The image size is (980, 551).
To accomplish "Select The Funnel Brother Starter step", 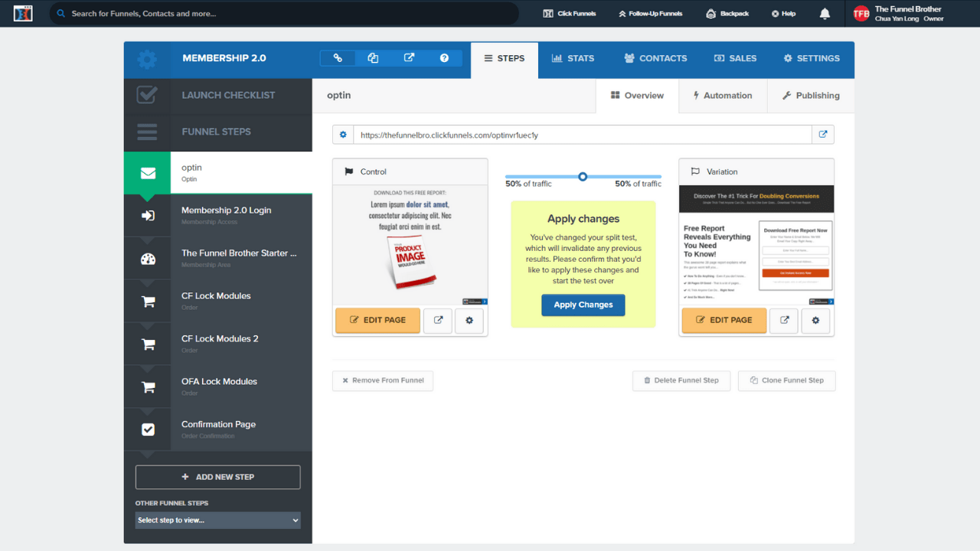I will point(218,259).
